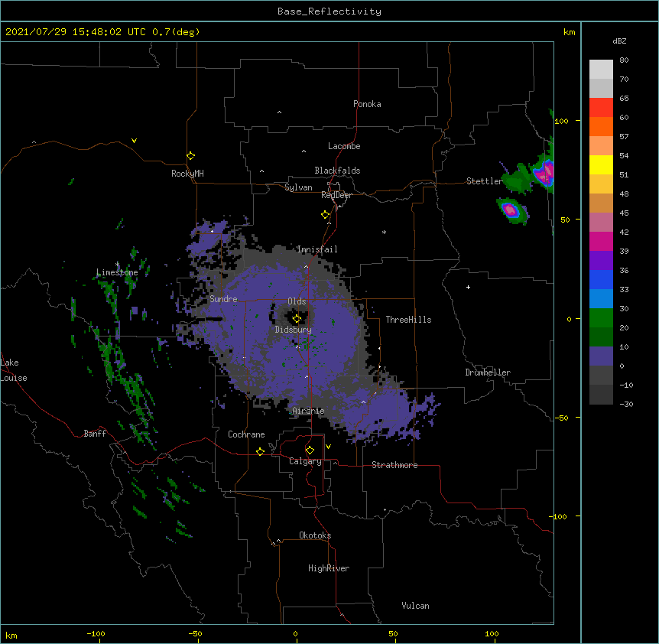The image size is (659, 644).
Task: Click the yellow diamond marker near RockyMH
Action: pos(191,156)
